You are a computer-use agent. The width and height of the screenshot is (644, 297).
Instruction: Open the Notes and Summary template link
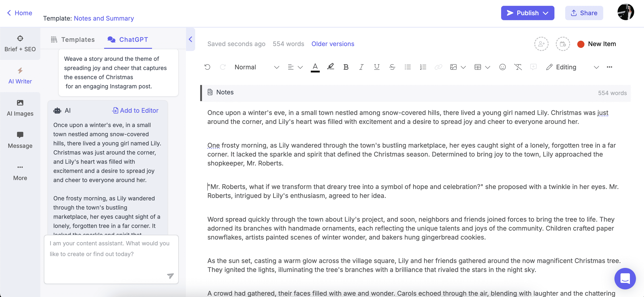pyautogui.click(x=104, y=18)
